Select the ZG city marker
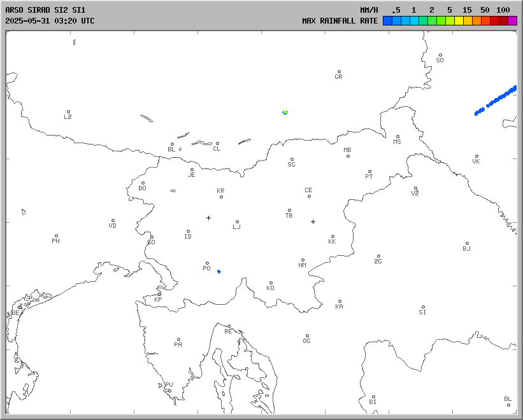Image resolution: width=523 pixels, height=420 pixels. click(x=378, y=256)
